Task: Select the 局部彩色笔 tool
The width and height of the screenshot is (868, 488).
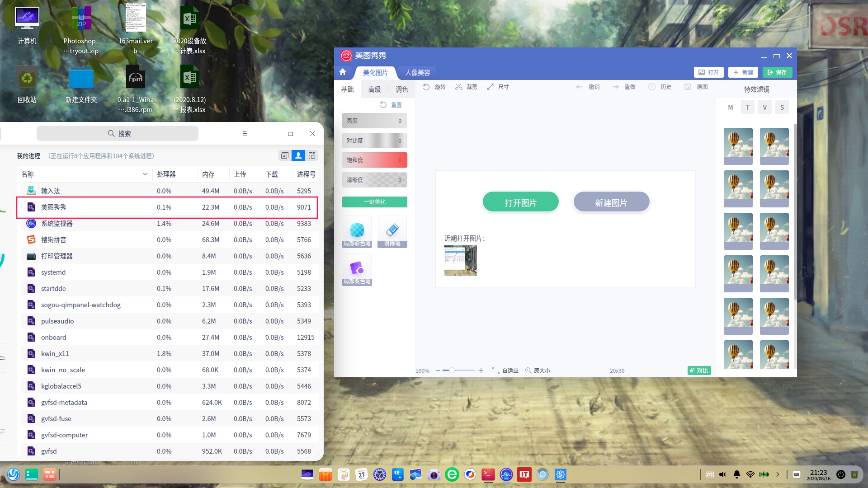Action: (x=357, y=232)
